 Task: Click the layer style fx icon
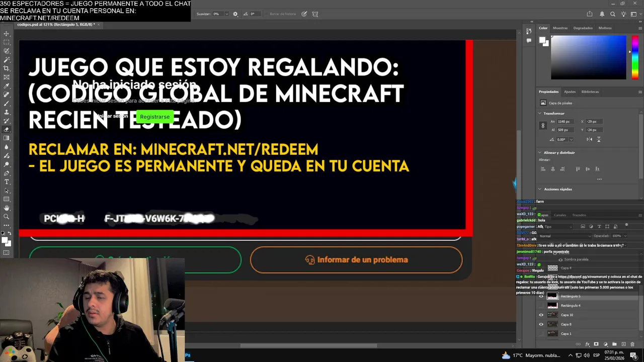click(587, 344)
